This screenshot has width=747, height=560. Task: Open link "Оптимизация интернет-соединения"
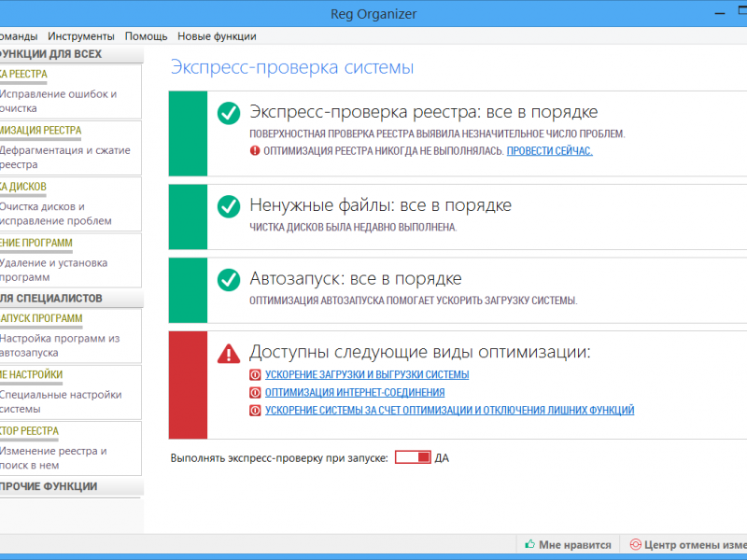pos(355,392)
